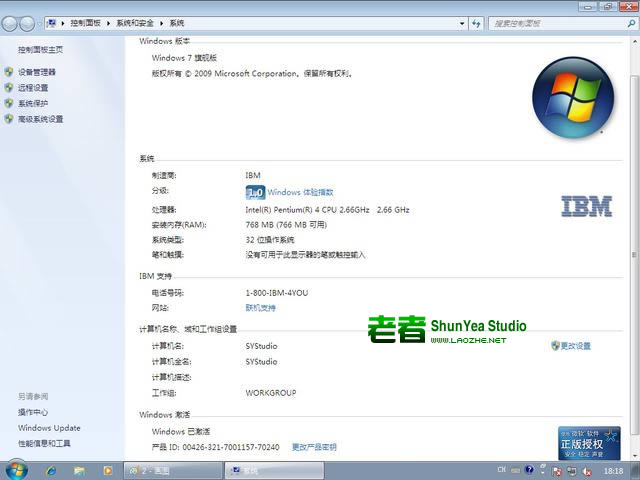The width and height of the screenshot is (640, 480).
Task: Open Action Center (操作中心) link
Action: coord(33,412)
